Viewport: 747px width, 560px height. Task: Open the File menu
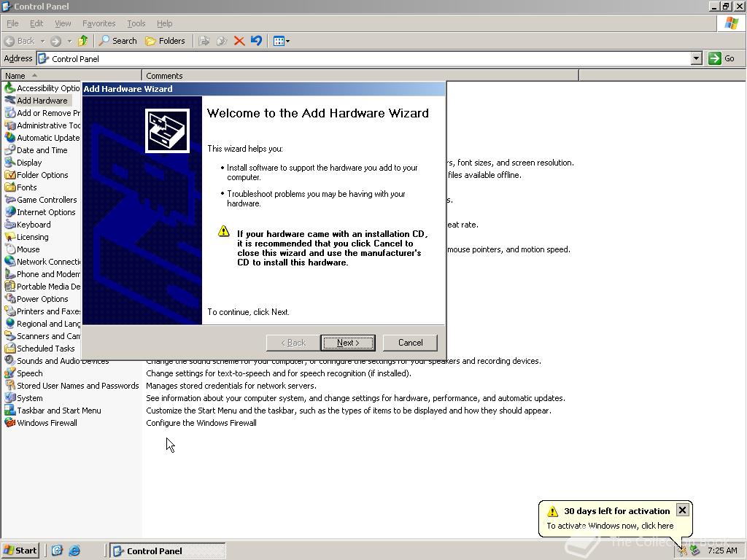click(12, 23)
